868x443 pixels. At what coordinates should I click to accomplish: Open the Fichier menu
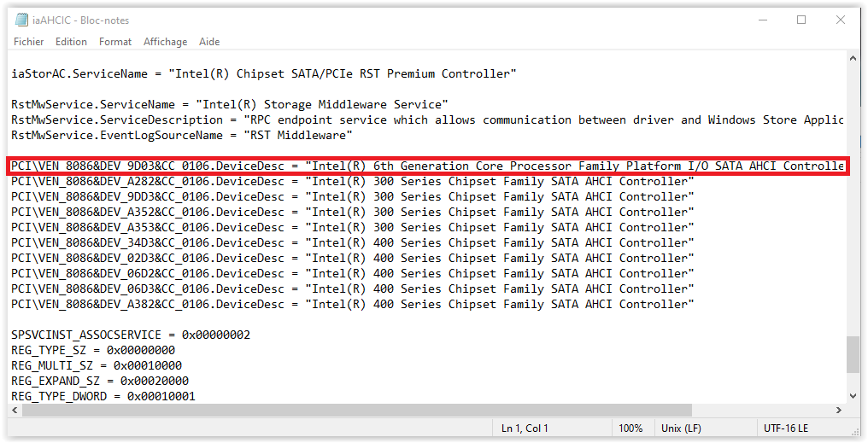coord(29,42)
